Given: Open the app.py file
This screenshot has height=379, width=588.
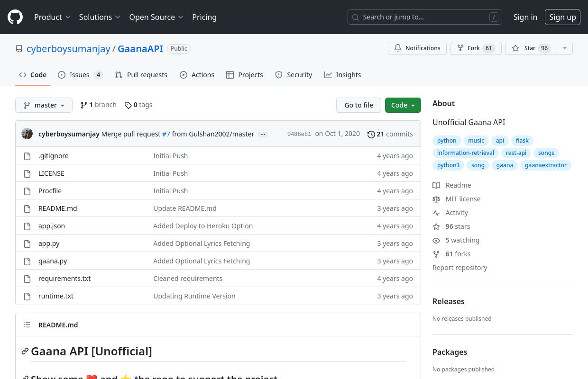Looking at the screenshot, I should [49, 244].
